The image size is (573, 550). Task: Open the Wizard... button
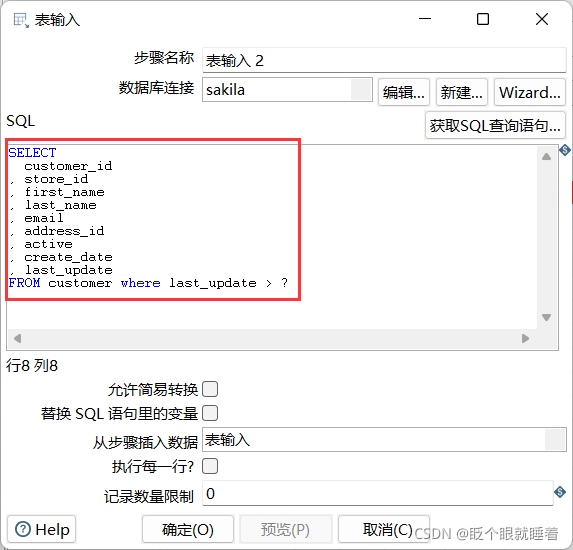[530, 92]
